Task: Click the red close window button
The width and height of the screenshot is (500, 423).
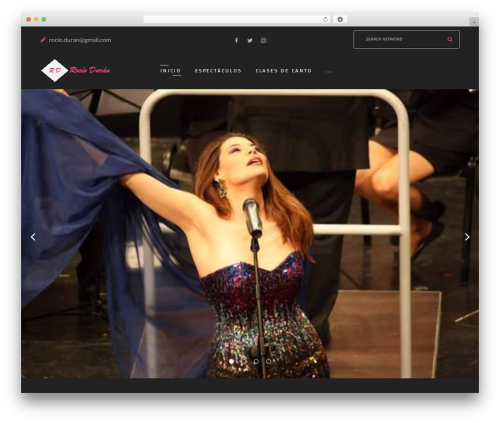Action: 29,20
